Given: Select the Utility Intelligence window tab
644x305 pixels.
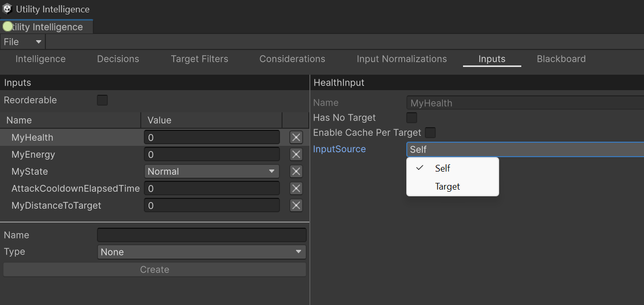Looking at the screenshot, I should click(46, 27).
